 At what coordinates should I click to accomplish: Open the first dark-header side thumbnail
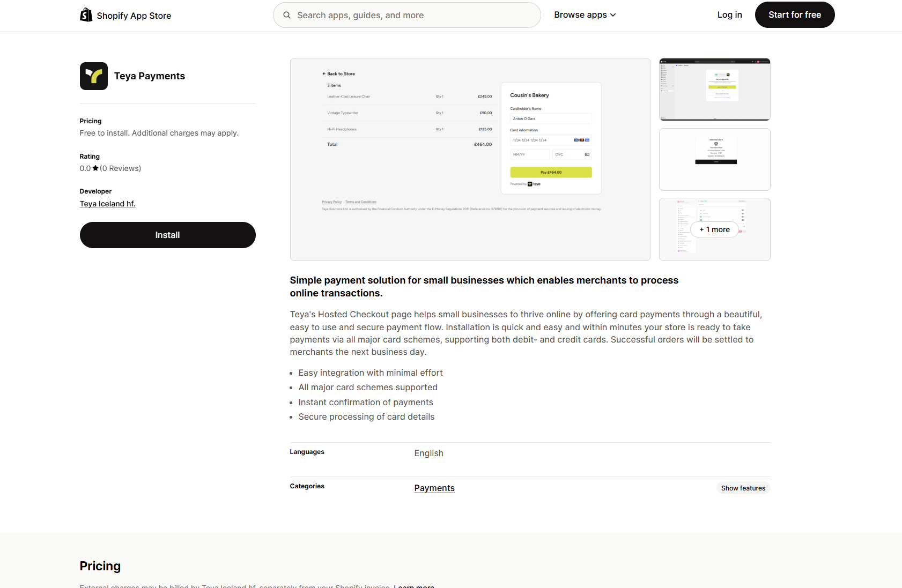pos(715,90)
